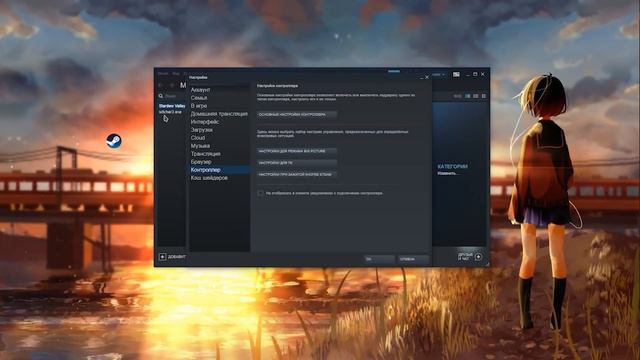
Task: Click the back arrow in Steam navigation
Action: point(161,85)
